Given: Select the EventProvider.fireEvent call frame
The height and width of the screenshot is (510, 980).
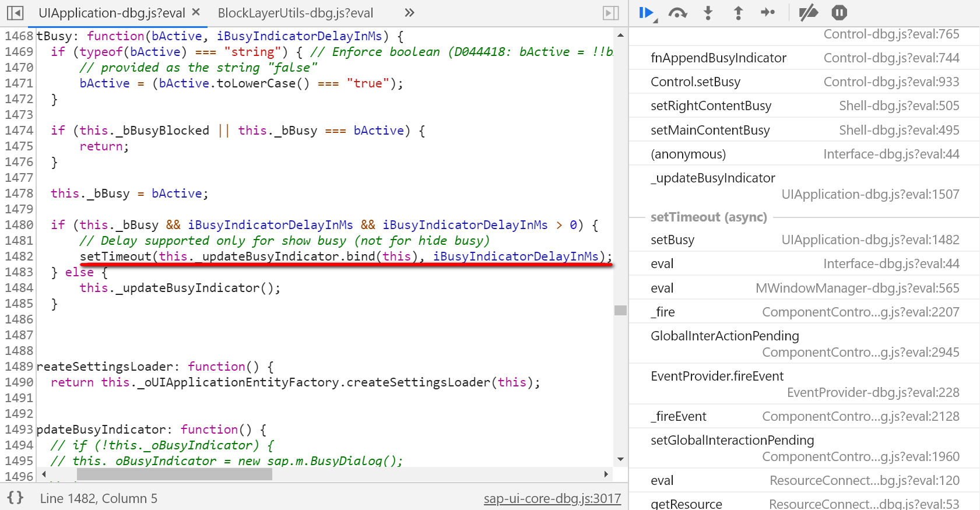Looking at the screenshot, I should coord(805,384).
